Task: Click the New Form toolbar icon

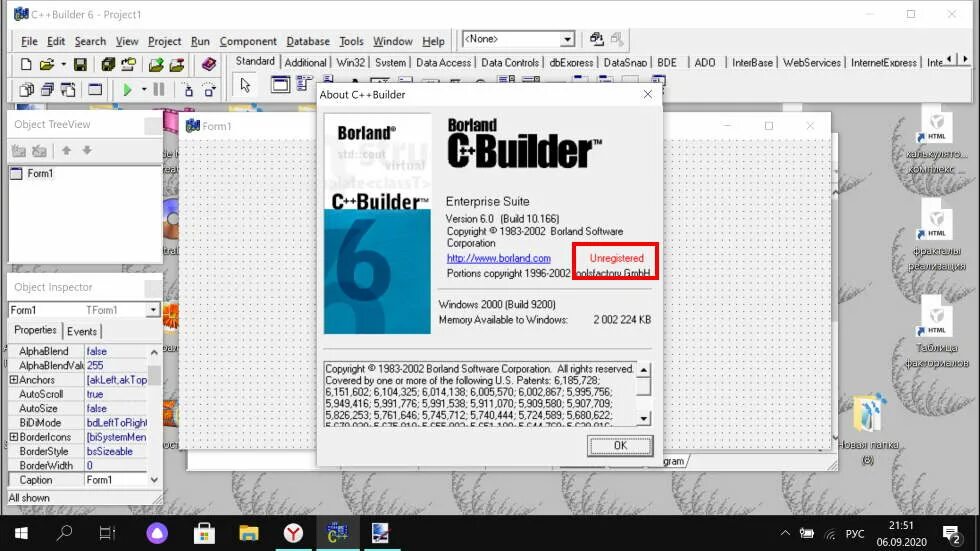Action: tap(95, 90)
